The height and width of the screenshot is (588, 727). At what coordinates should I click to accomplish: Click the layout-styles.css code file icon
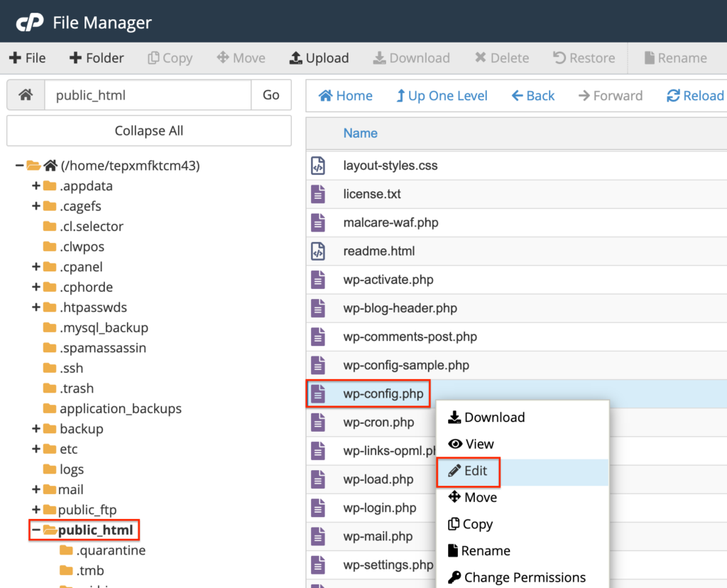[318, 165]
